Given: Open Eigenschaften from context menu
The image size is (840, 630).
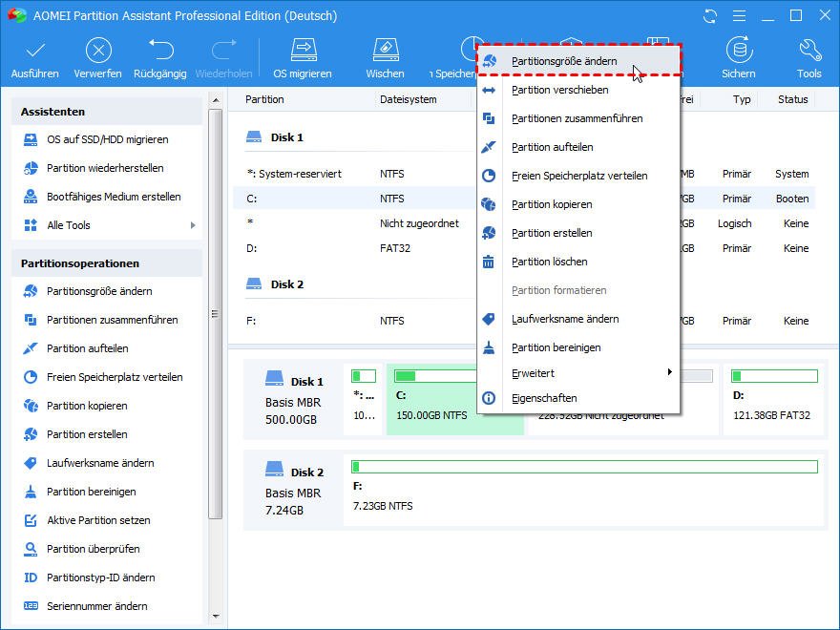Looking at the screenshot, I should (578, 398).
